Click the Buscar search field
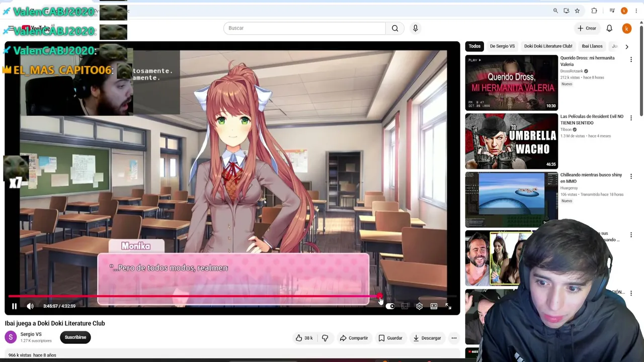 (304, 28)
